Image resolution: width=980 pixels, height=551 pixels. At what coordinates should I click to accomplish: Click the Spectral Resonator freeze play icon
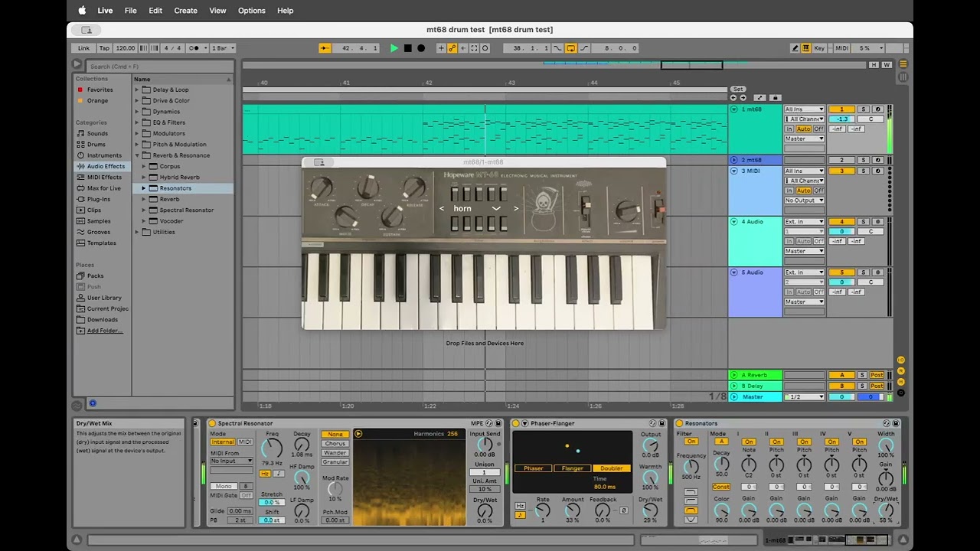tap(358, 434)
